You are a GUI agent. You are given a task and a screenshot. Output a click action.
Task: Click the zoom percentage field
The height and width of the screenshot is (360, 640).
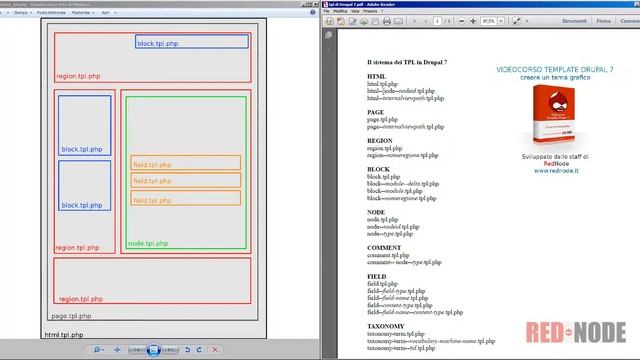[x=489, y=21]
